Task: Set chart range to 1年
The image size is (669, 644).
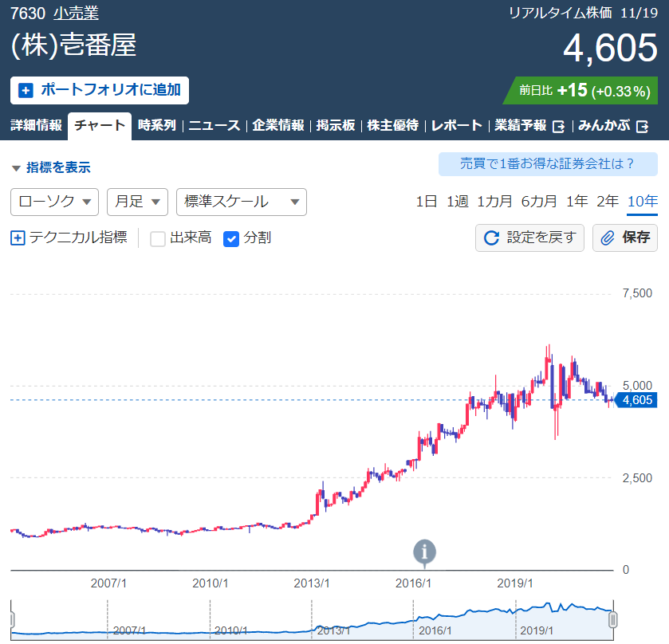Action: (577, 202)
